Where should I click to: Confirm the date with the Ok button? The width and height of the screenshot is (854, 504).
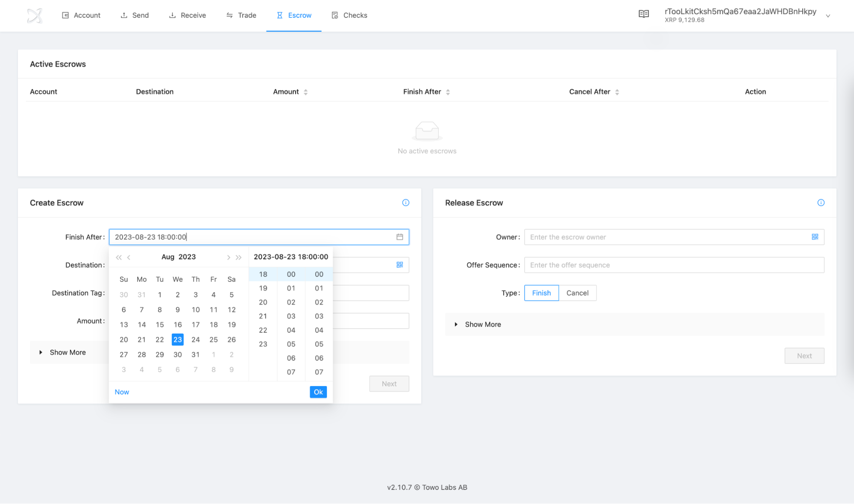(x=318, y=392)
